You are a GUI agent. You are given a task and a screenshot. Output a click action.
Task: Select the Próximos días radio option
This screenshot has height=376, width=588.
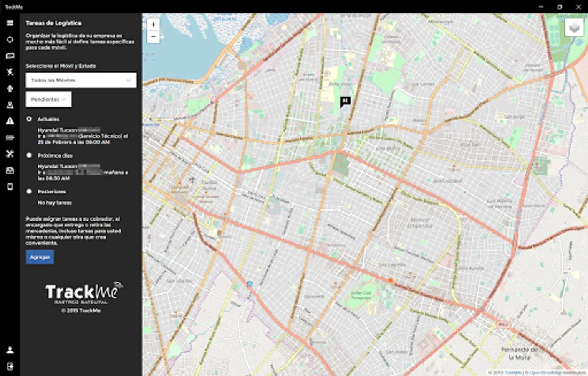pos(29,155)
